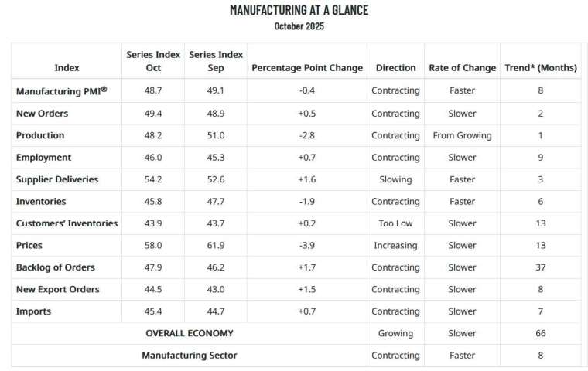Image resolution: width=588 pixels, height=371 pixels.
Task: Select the New Orders row label
Action: pyautogui.click(x=42, y=114)
